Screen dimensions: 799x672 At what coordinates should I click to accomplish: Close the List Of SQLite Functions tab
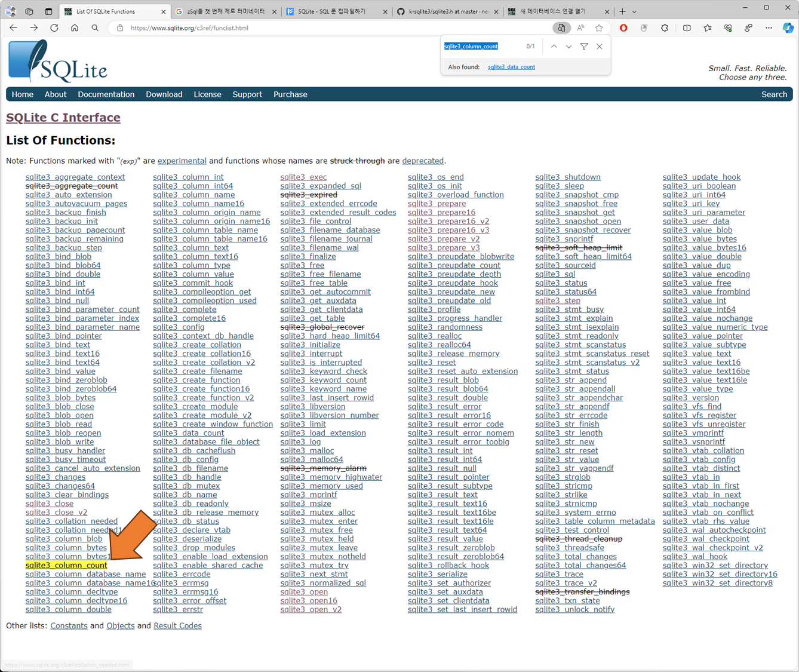[x=164, y=11]
